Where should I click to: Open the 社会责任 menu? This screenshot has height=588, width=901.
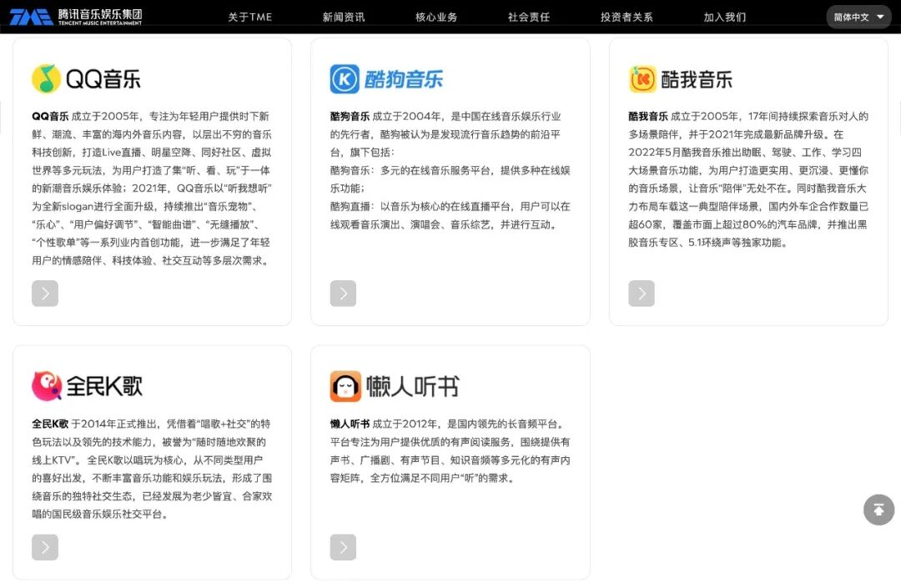click(529, 18)
